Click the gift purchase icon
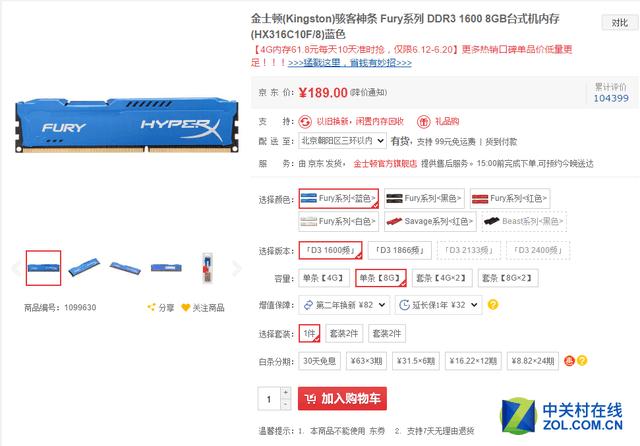Screen dimensions: 640x446 423,121
